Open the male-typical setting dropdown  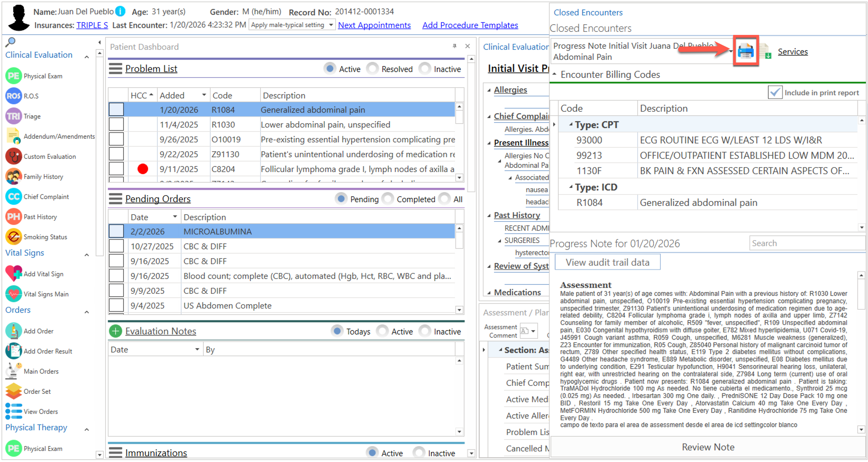point(331,25)
